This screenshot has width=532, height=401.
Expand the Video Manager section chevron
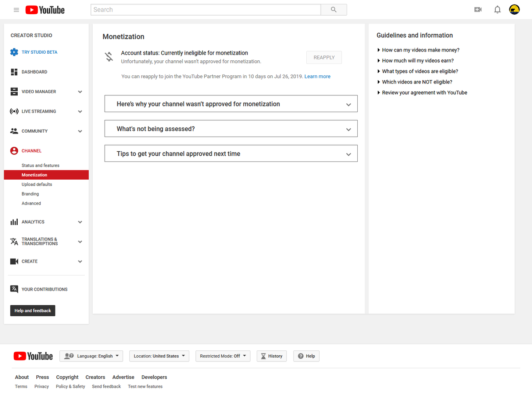80,92
